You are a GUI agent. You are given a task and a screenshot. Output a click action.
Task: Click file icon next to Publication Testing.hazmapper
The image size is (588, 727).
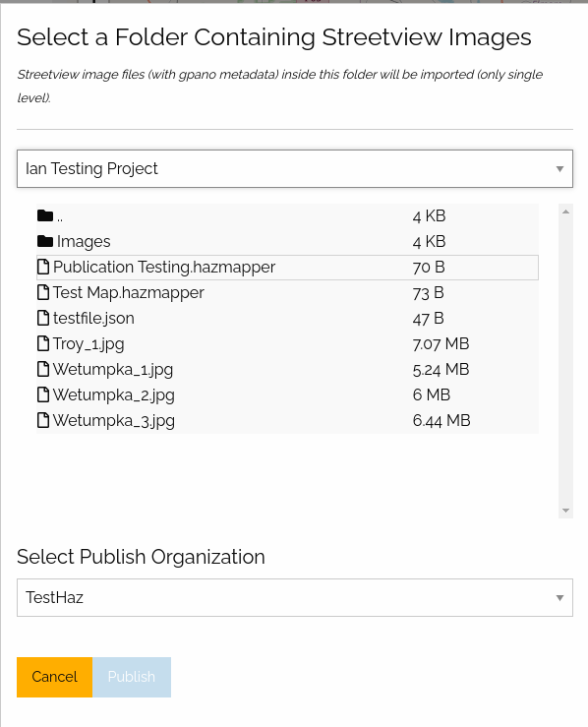click(43, 267)
